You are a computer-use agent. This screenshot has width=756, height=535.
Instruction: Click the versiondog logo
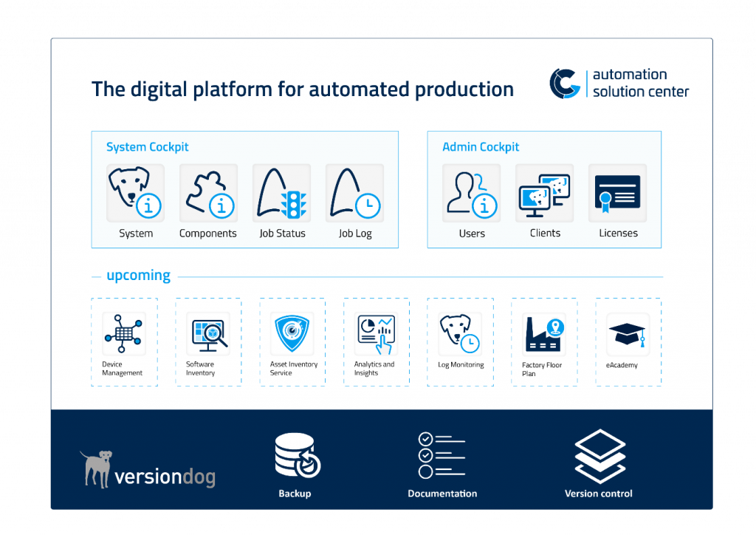(x=148, y=470)
